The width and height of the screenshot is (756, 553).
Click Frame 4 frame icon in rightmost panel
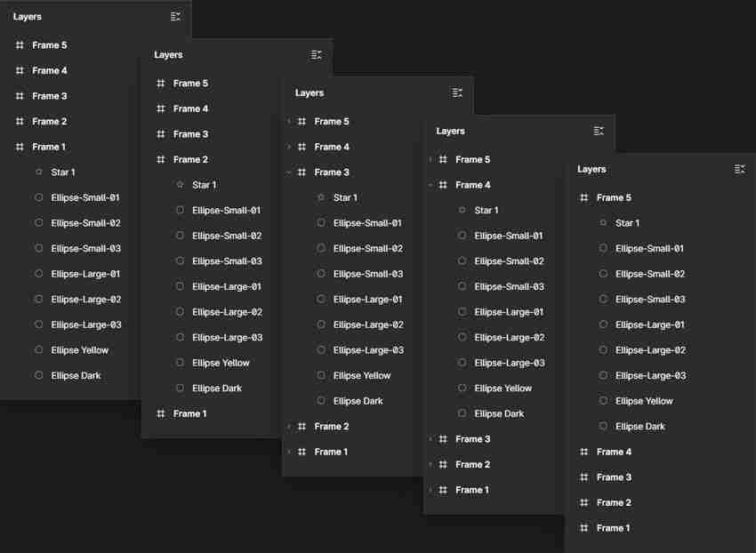click(x=583, y=452)
